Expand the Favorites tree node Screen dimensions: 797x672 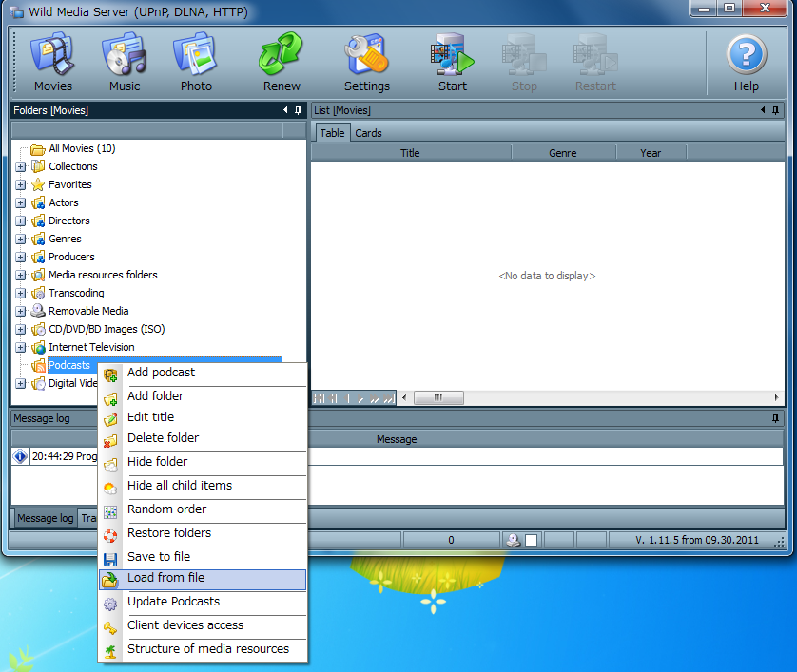point(20,185)
